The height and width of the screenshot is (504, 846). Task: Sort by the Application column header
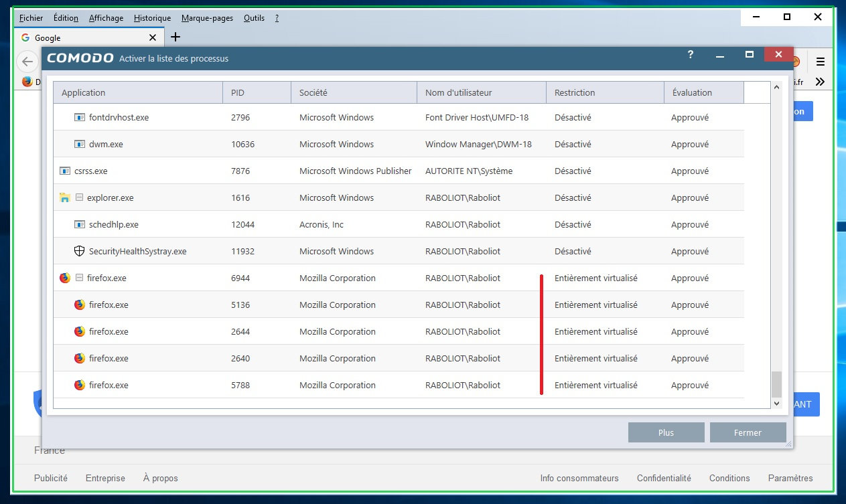[x=138, y=92]
